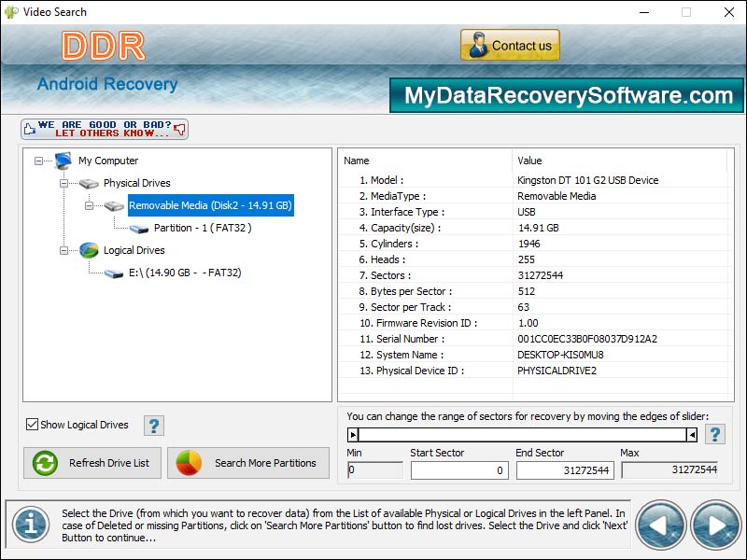Click the Android icon in the title bar
Screen dimensions: 747x560
9,12
